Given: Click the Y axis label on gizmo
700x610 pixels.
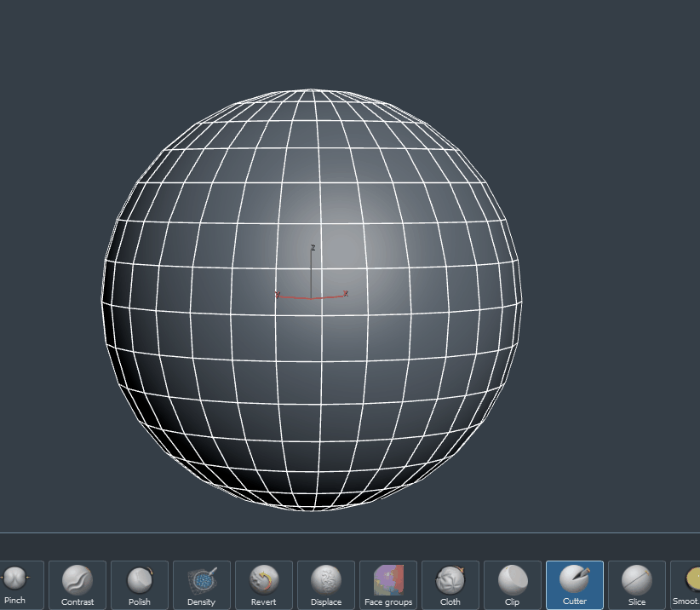Looking at the screenshot, I should [x=278, y=295].
